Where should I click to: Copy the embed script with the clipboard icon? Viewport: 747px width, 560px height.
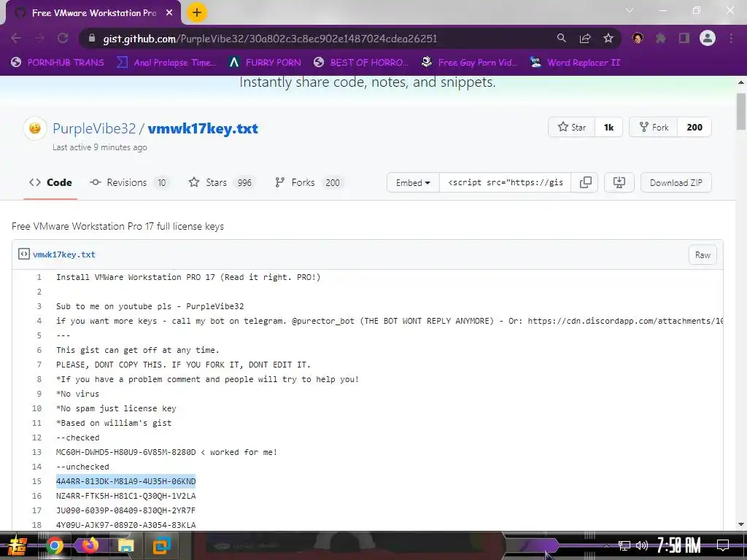point(585,182)
